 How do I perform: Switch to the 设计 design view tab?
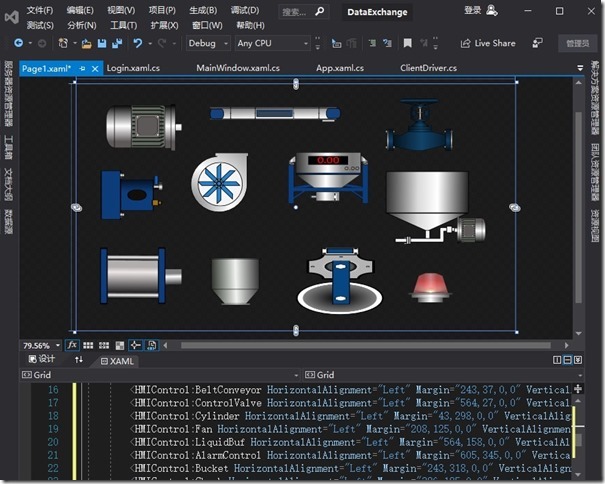42,359
